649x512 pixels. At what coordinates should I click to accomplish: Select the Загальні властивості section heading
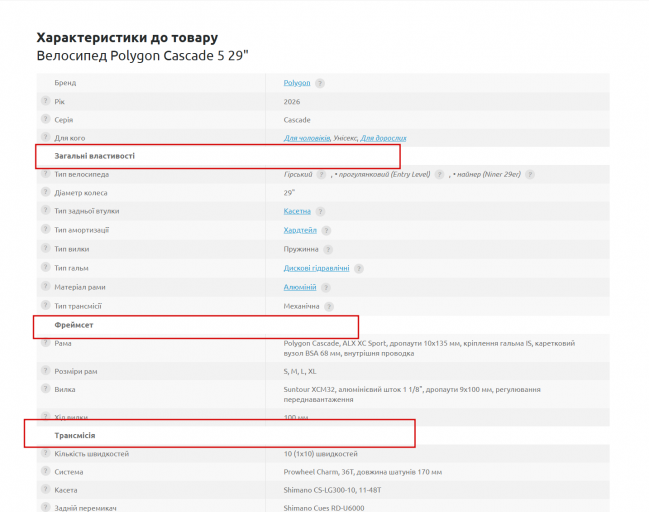point(94,156)
